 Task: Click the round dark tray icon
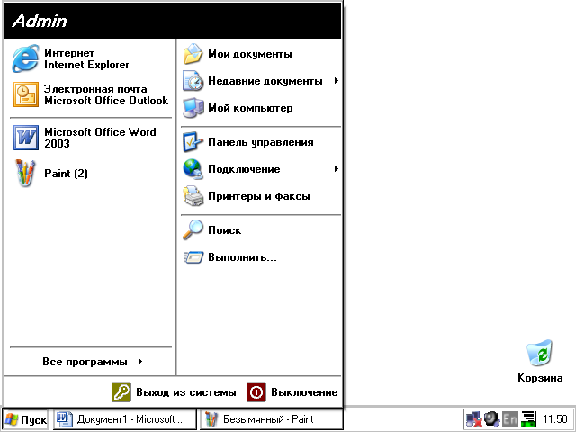491,419
